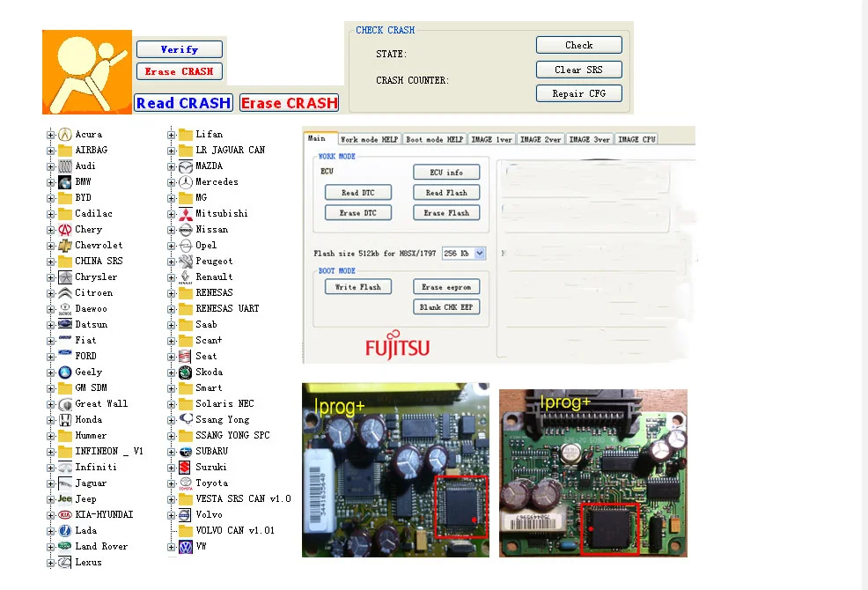The width and height of the screenshot is (868, 590).
Task: Click the orange airbag application icon
Action: pyautogui.click(x=87, y=72)
